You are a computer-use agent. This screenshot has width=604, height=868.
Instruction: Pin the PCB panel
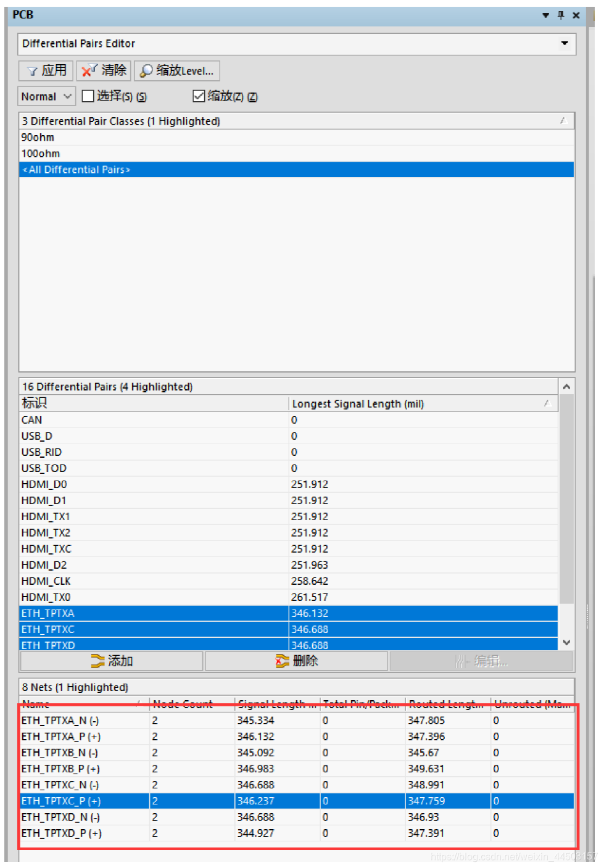561,15
